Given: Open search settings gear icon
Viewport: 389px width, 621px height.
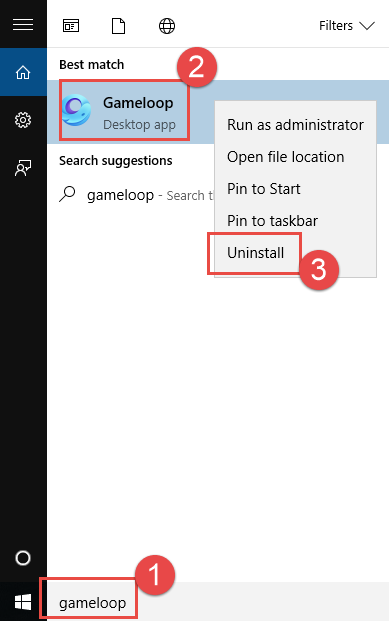Looking at the screenshot, I should pos(23,120).
